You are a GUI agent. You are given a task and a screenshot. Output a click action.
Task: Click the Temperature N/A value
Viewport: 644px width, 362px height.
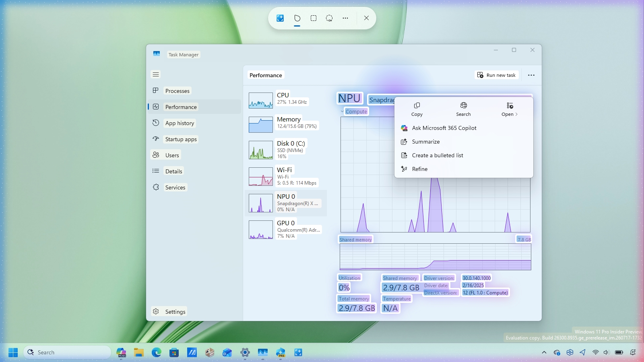(390, 308)
